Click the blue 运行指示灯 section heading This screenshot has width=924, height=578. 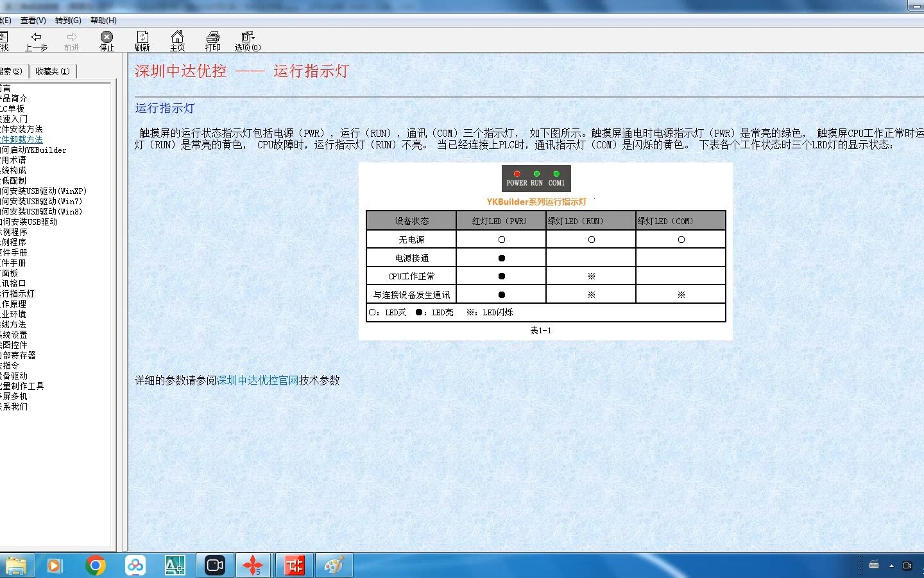(x=164, y=108)
